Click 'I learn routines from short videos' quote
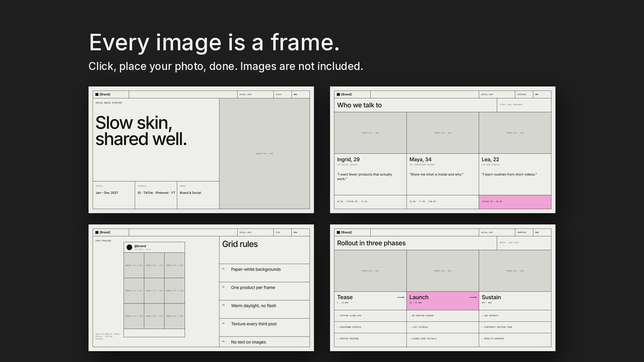The image size is (644, 362). [509, 174]
